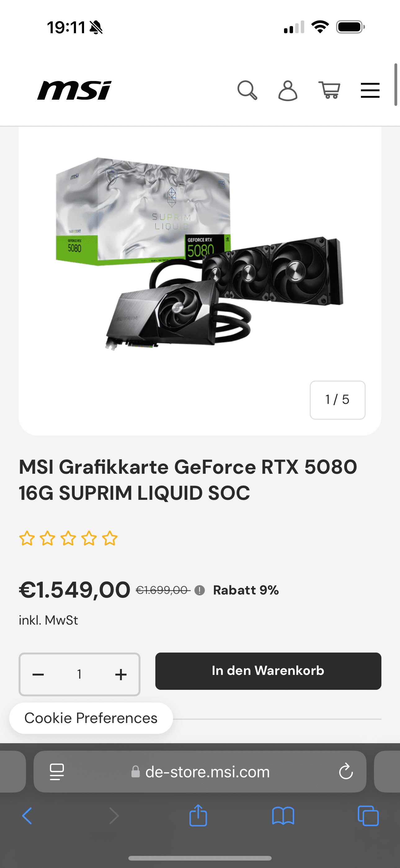The width and height of the screenshot is (400, 868).
Task: Open Safari page settings icon in address bar
Action: click(x=57, y=772)
